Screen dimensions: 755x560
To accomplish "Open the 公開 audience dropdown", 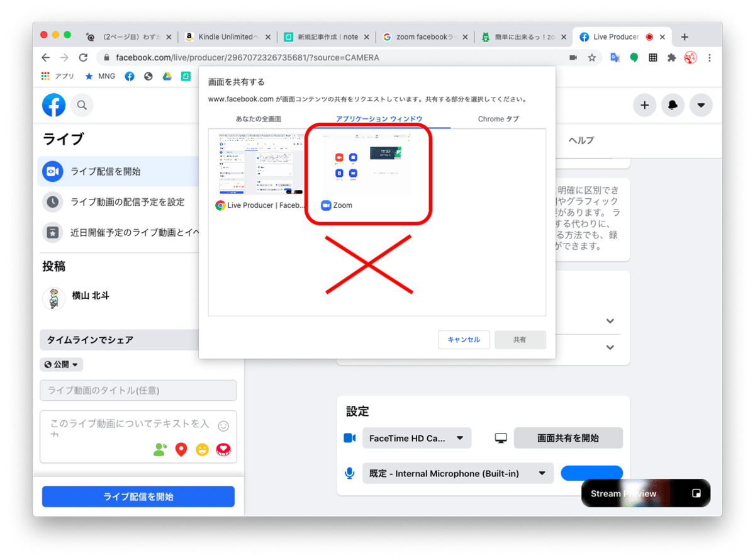I will tap(61, 364).
